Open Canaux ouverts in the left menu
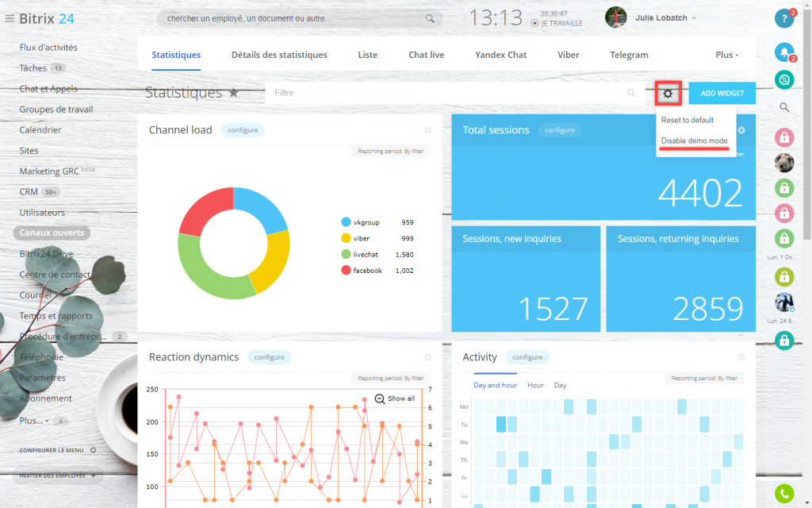The width and height of the screenshot is (812, 508). [x=52, y=233]
